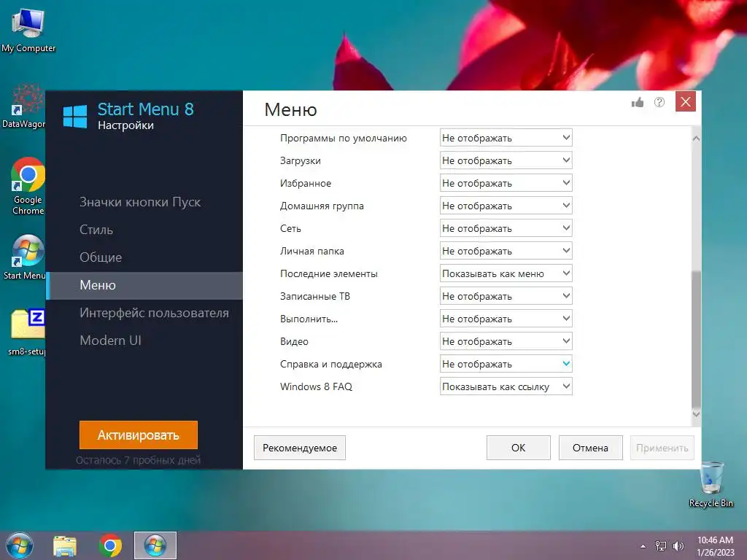Go to the Modern UI section

[x=111, y=341]
